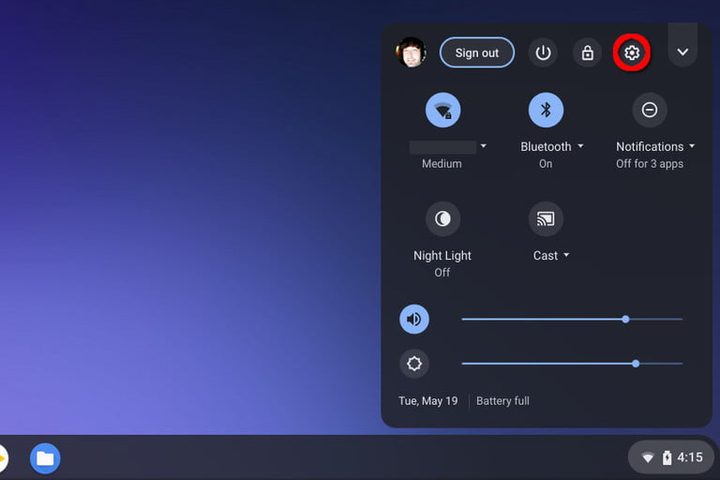Toggle the Wi-Fi network button

(x=443, y=110)
